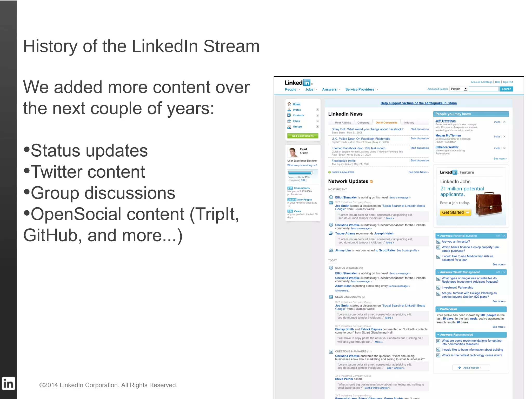Close the Answers: Wealth Management module

coord(504,272)
